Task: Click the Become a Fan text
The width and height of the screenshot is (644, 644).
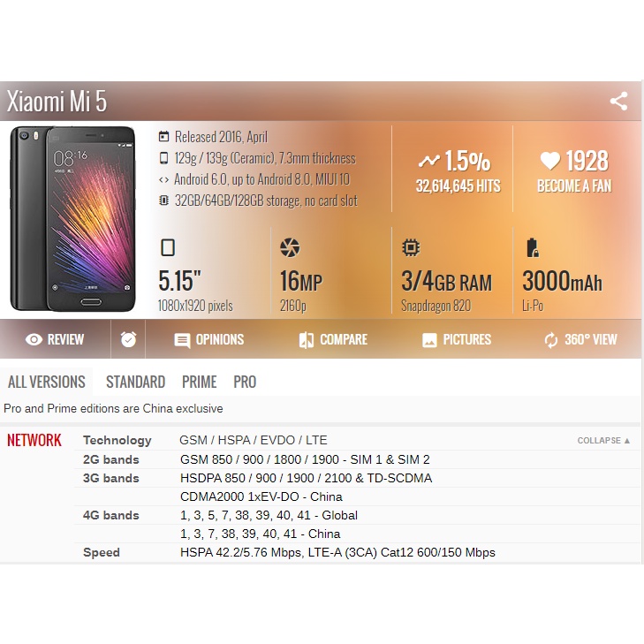Action: coord(574,186)
